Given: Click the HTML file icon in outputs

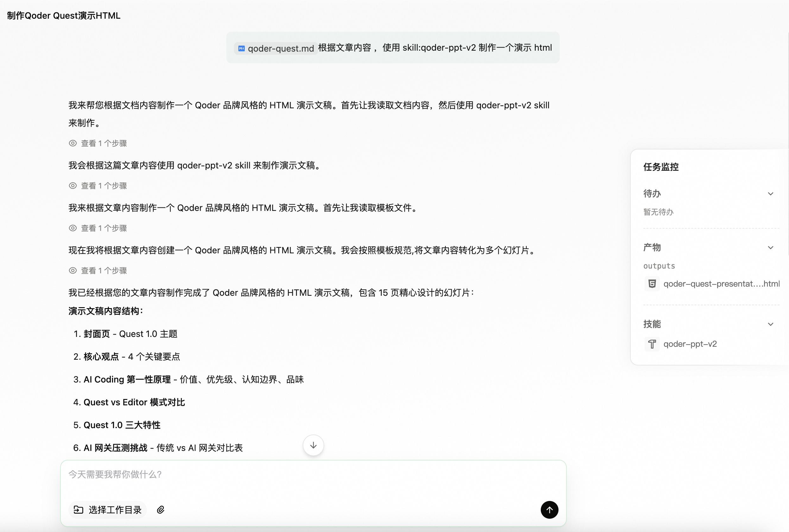Looking at the screenshot, I should point(652,284).
